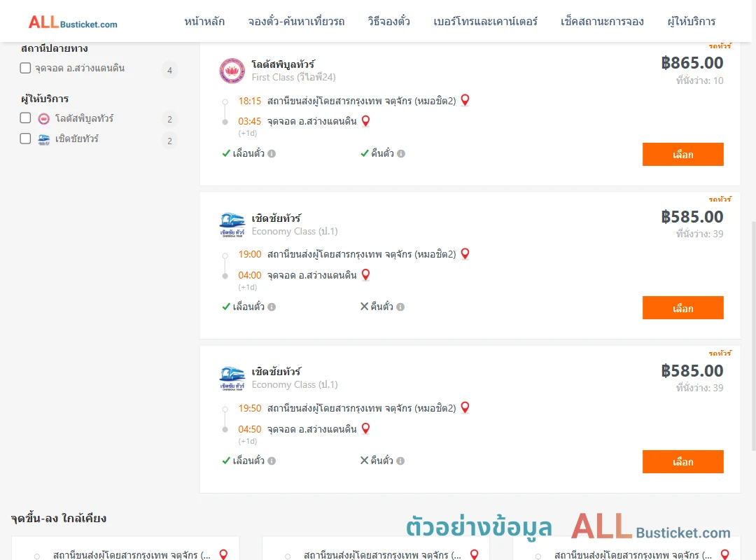Tick the โลตัสพิบูลทัวร์ provider checkbox

[25, 118]
